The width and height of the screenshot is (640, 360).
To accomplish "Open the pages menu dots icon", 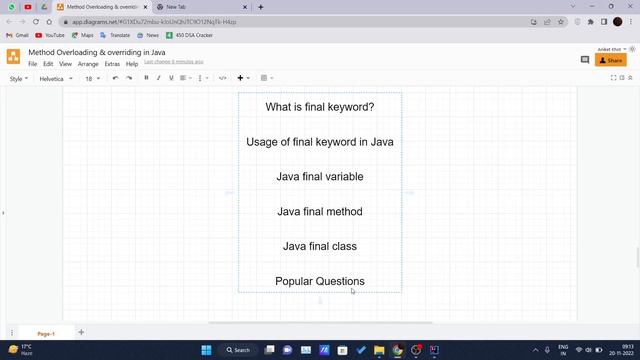I will coord(12,333).
